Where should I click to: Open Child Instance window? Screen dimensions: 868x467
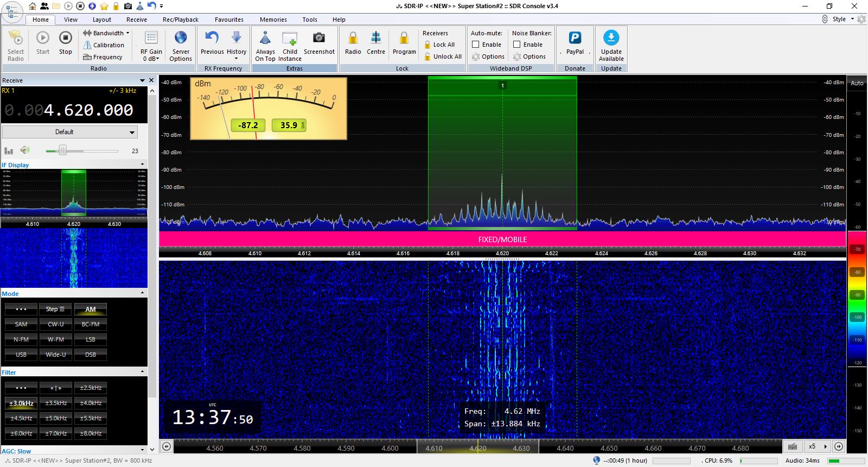[x=290, y=39]
